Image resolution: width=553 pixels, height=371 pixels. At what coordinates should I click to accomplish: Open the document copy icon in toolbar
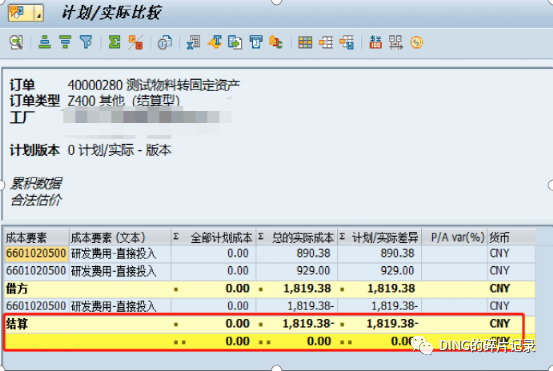click(164, 43)
